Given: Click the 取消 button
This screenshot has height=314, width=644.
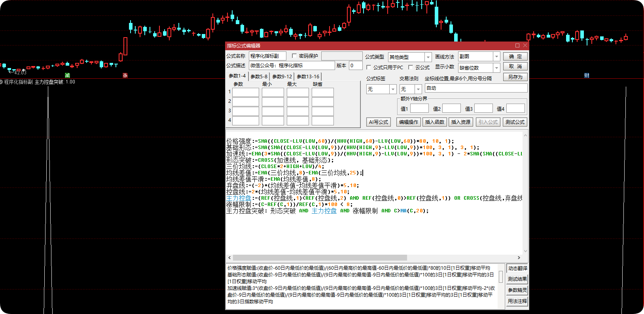Looking at the screenshot, I should click(x=515, y=66).
